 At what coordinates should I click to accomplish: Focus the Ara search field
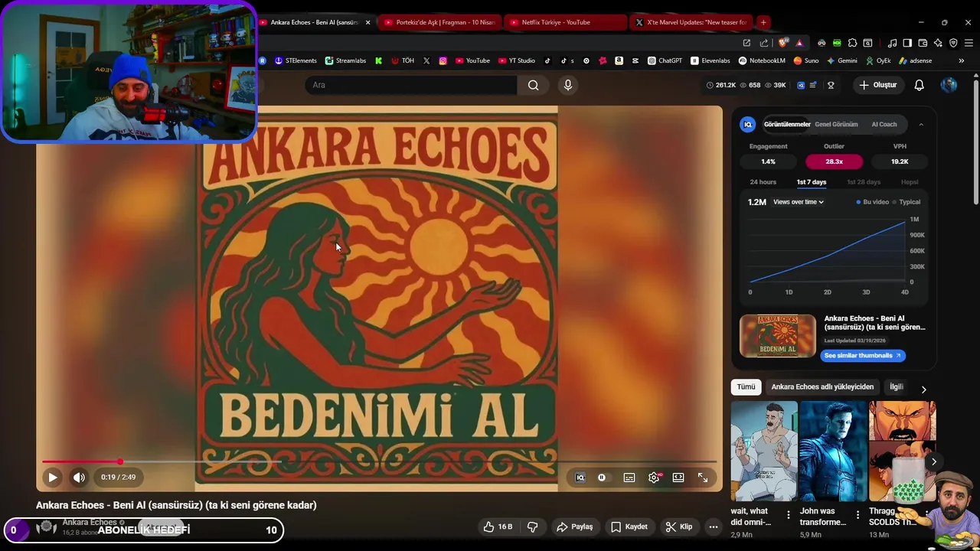(411, 85)
